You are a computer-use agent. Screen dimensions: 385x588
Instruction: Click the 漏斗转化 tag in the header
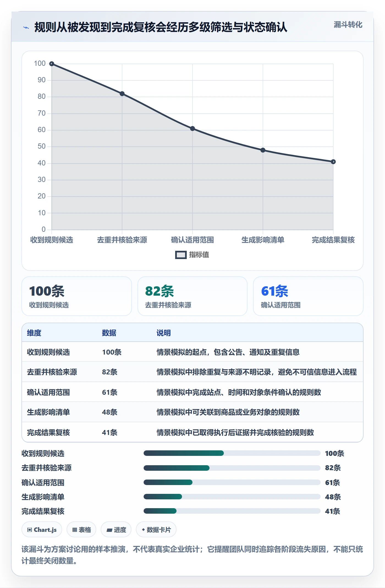[348, 25]
